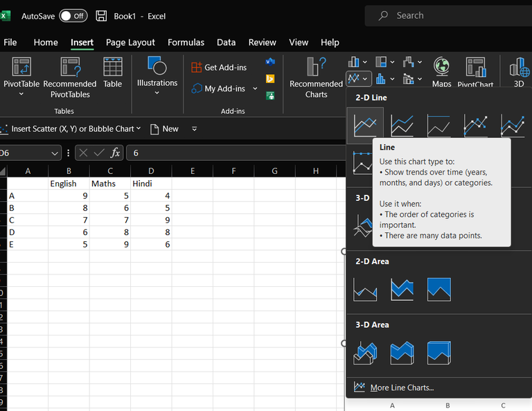
Task: Click the Insert Function fx button
Action: tap(115, 153)
